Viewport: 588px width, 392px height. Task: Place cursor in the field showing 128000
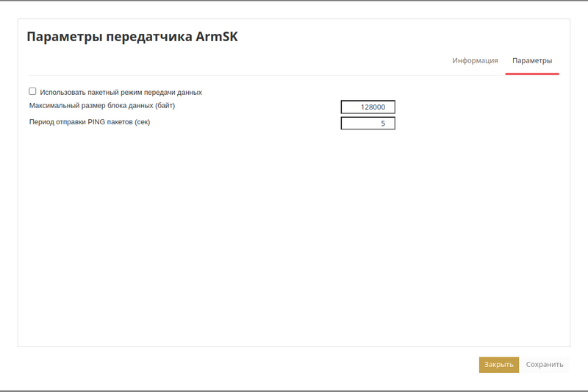[x=368, y=107]
